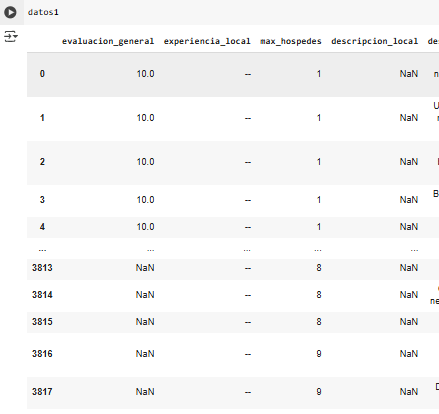Click row index 3816 label

[x=42, y=354]
